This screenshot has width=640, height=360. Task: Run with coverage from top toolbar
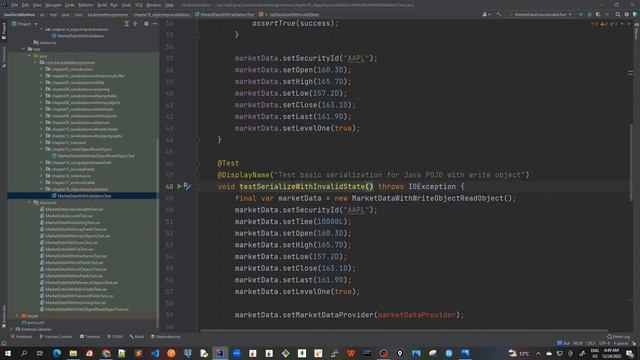tap(598, 14)
